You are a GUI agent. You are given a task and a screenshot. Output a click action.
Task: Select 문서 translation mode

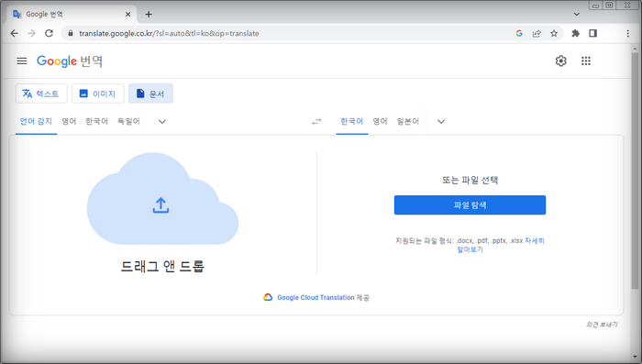(150, 94)
